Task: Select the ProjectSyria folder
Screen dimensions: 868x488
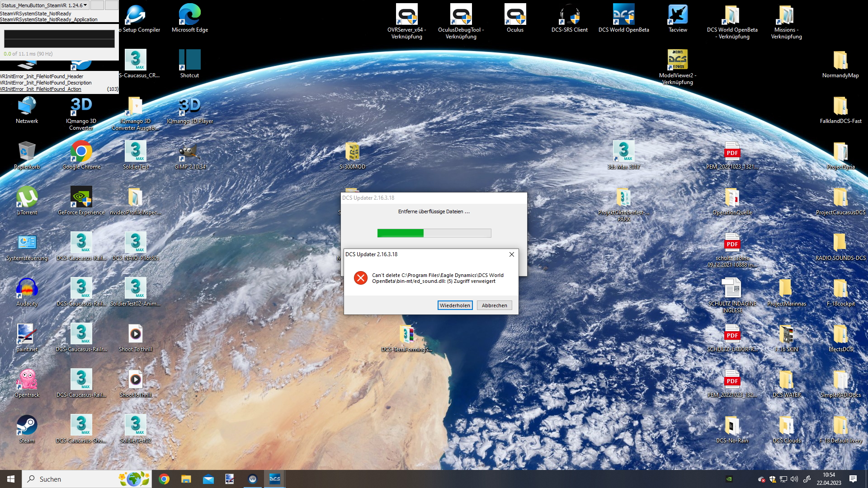Action: [x=840, y=155]
